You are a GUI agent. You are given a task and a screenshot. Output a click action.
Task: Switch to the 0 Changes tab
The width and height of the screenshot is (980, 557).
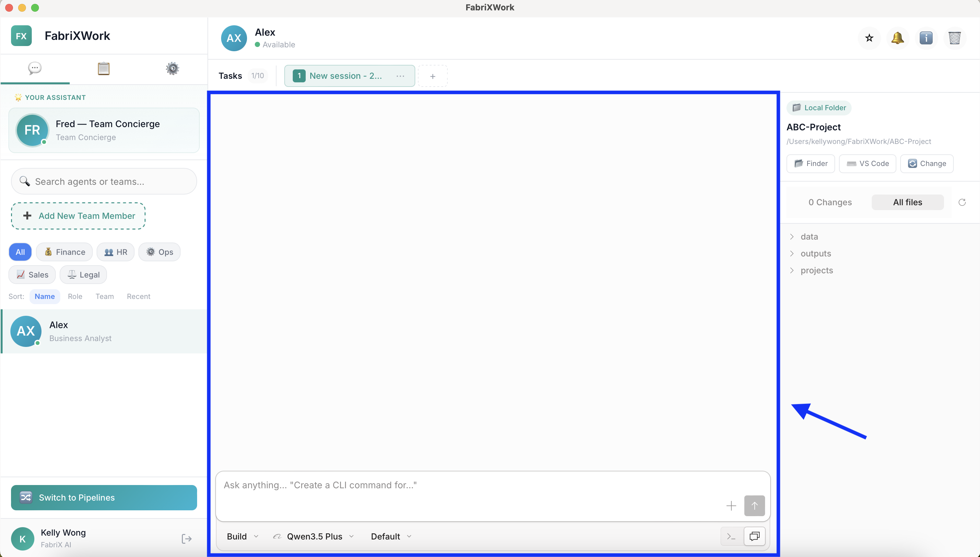830,202
